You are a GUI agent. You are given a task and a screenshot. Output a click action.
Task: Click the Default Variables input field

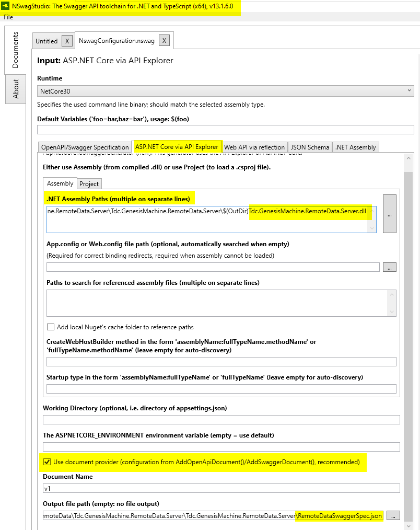click(225, 130)
